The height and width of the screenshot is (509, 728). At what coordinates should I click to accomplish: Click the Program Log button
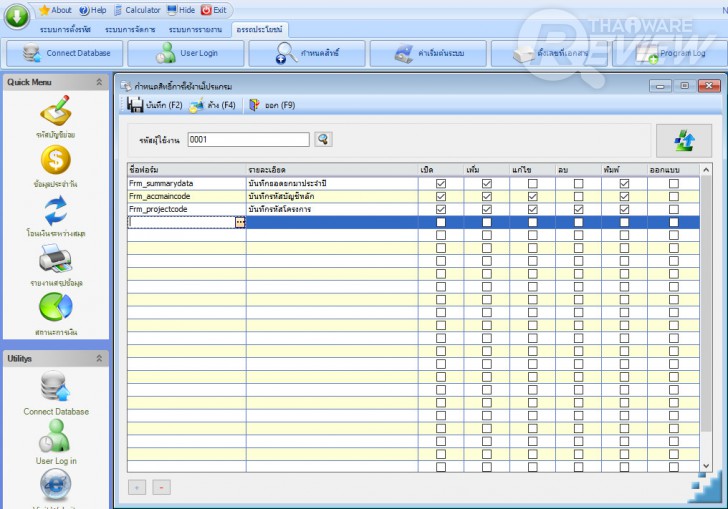click(x=669, y=53)
